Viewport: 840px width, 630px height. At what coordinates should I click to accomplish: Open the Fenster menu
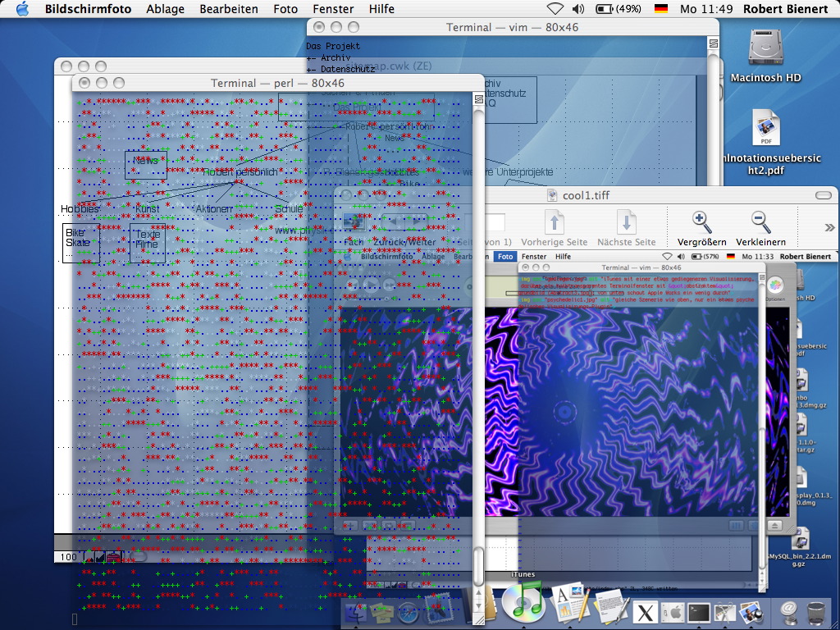(x=333, y=9)
